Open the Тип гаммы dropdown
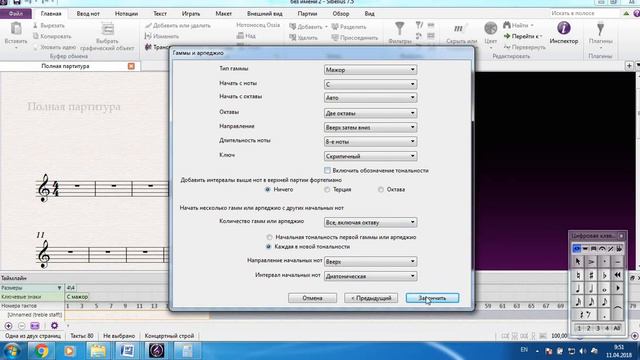 pos(370,70)
